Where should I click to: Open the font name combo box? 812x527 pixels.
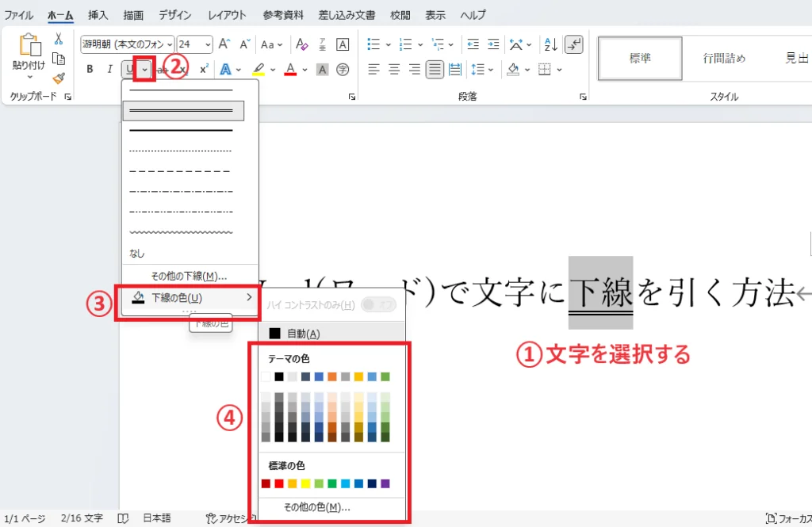(x=127, y=44)
